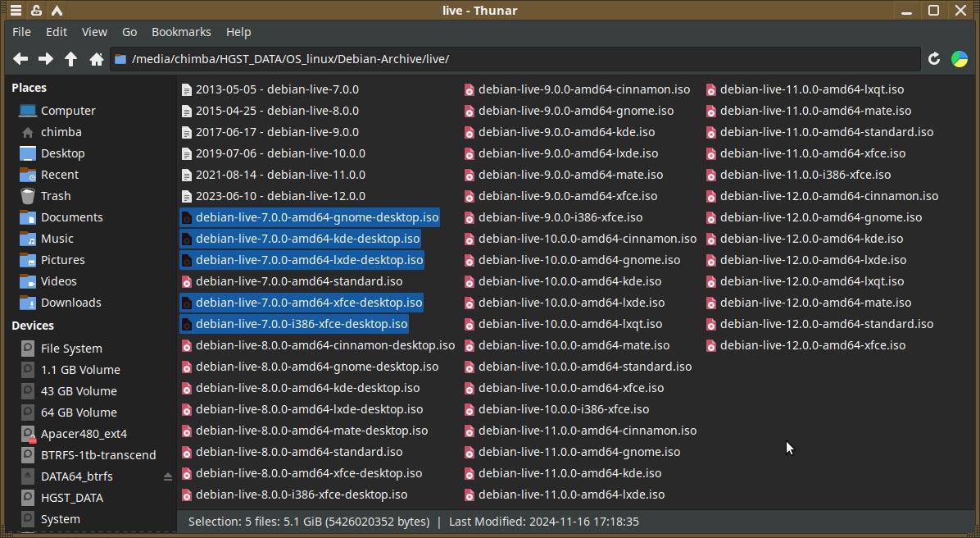980x538 pixels.
Task: Select debian-live-11.0.0-i386-xfce.iso
Action: 798,175
